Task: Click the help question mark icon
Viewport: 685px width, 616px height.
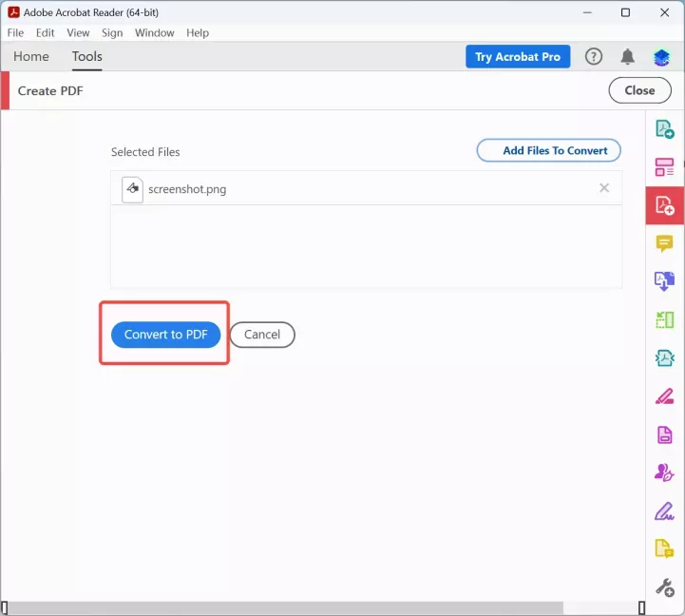Action: (x=593, y=56)
